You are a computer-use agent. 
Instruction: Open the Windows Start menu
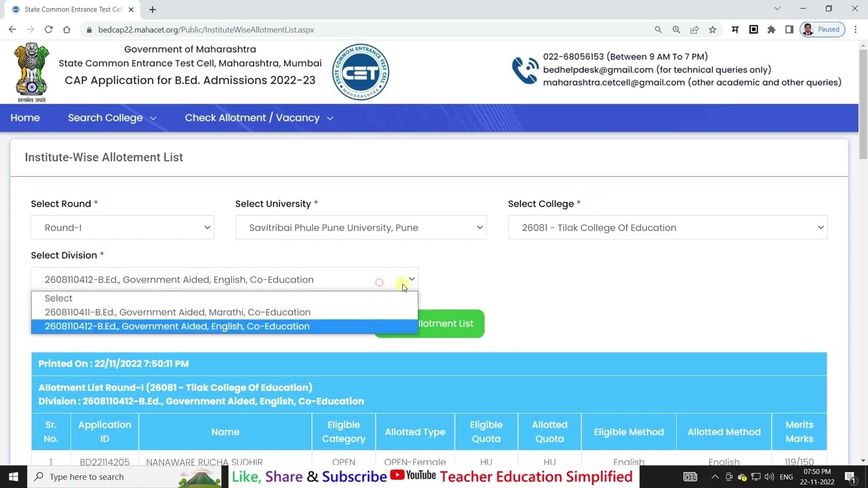[x=14, y=477]
